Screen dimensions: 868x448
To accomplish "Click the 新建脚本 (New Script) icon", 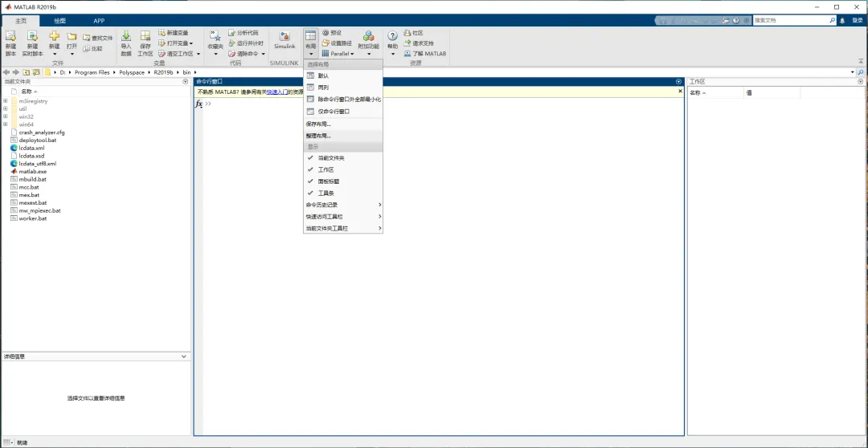I will 10,36.
